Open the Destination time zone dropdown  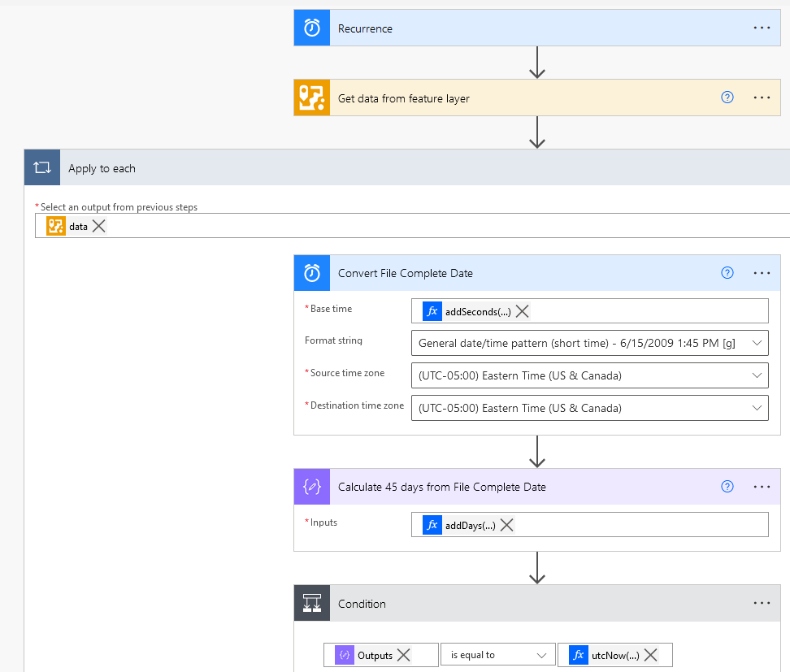[757, 407]
